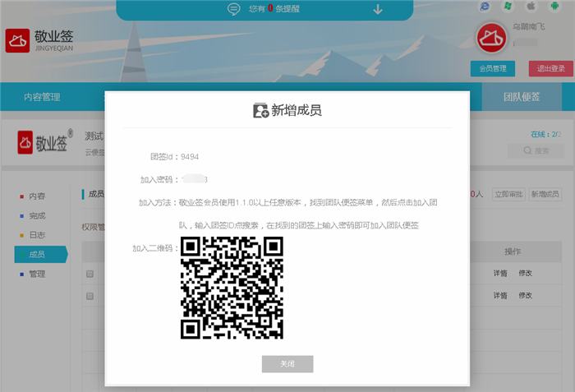Image resolution: width=575 pixels, height=392 pixels.
Task: Open the Windows client download icon
Action: 508,6
